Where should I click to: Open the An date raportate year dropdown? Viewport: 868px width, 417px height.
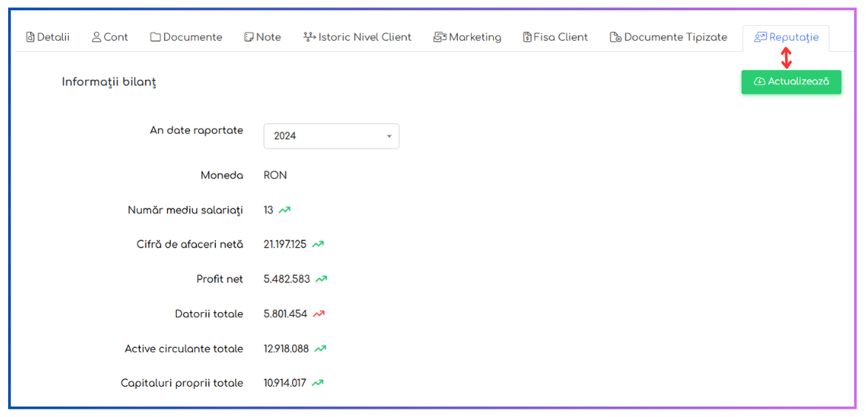331,136
